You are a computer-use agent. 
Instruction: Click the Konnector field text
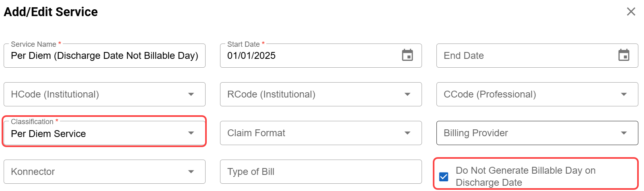click(x=33, y=172)
